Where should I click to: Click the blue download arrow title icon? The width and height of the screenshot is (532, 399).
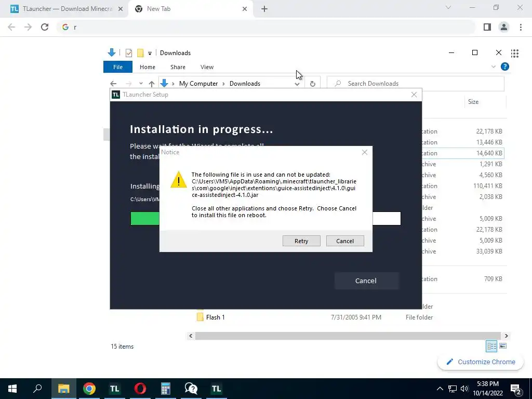pos(112,52)
